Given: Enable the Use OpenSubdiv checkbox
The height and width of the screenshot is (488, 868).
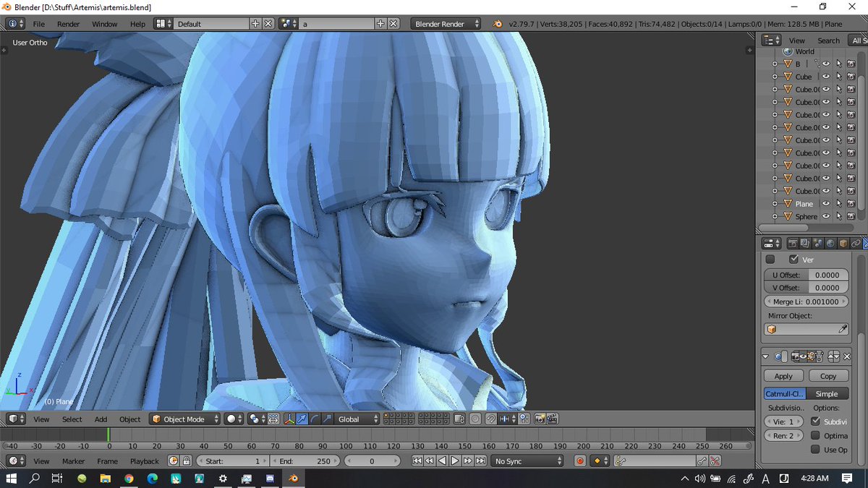Looking at the screenshot, I should pyautogui.click(x=816, y=449).
